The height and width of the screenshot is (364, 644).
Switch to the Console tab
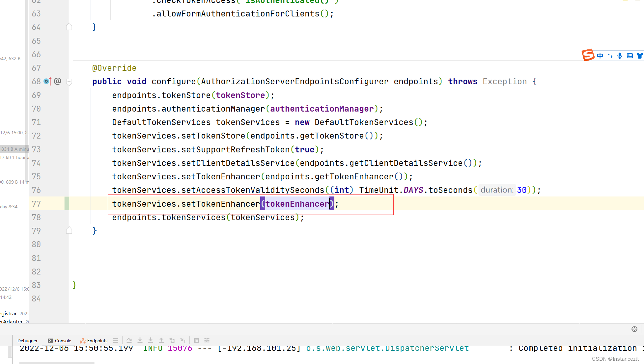point(60,341)
